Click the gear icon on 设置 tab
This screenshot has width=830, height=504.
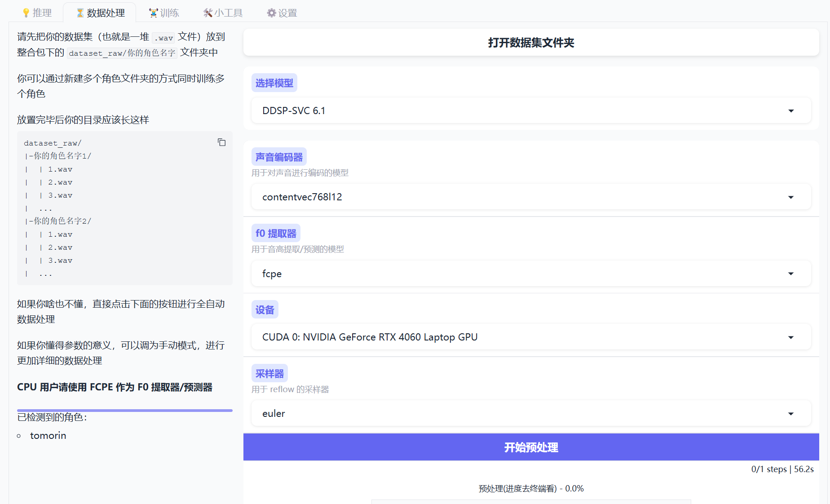coord(271,13)
